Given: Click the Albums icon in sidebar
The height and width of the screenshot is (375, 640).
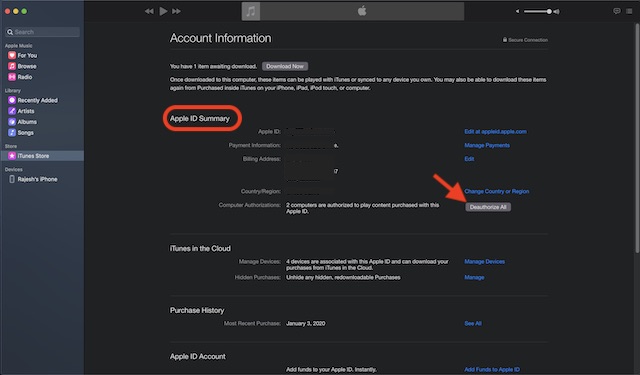Looking at the screenshot, I should click(12, 122).
